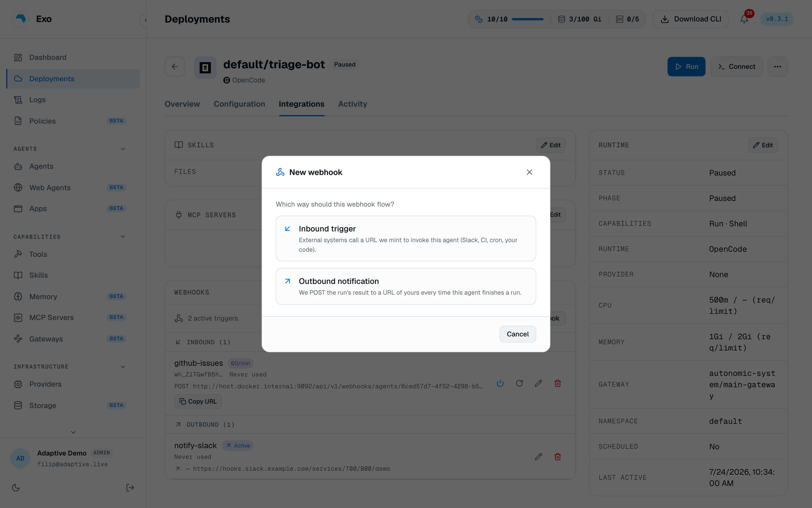Click the MCP SERVERS plug icon
812x508 pixels.
[x=178, y=215]
